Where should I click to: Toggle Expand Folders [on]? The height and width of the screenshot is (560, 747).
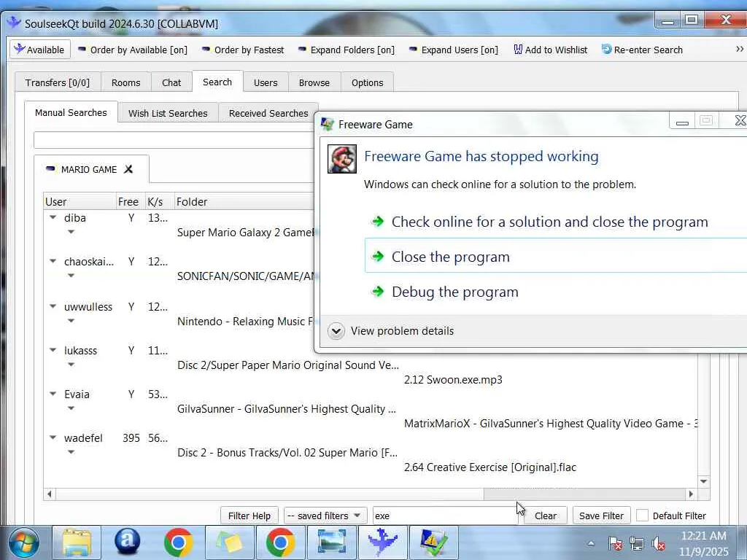point(347,50)
